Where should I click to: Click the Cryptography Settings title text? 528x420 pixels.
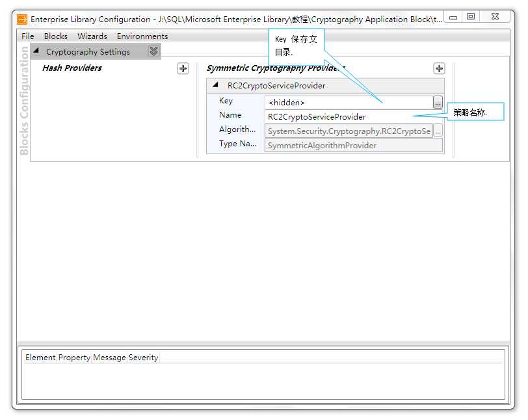[88, 52]
